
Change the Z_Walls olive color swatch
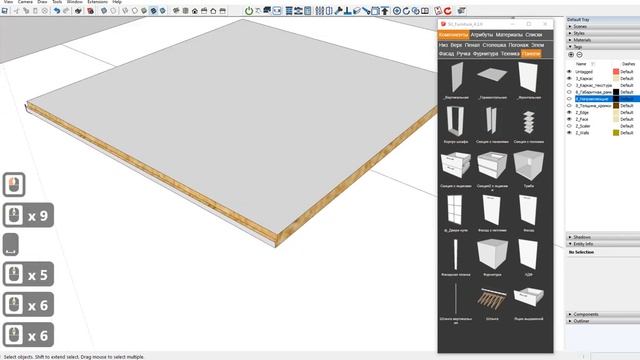(x=616, y=133)
